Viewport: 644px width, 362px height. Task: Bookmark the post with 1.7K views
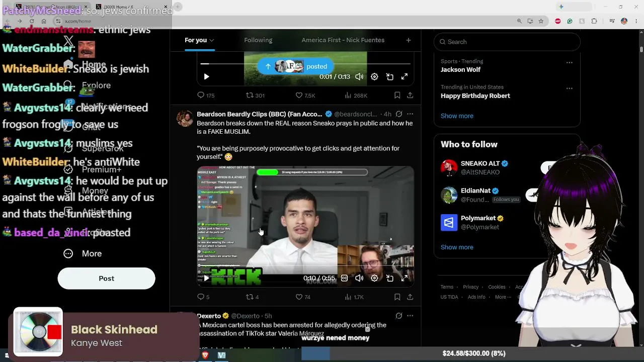click(397, 297)
